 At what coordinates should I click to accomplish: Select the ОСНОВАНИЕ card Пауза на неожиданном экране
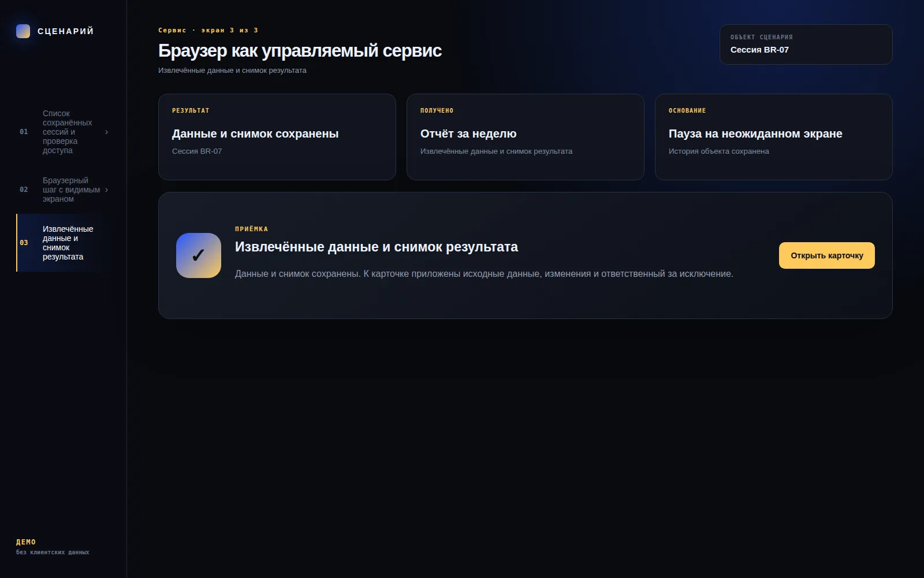(774, 137)
